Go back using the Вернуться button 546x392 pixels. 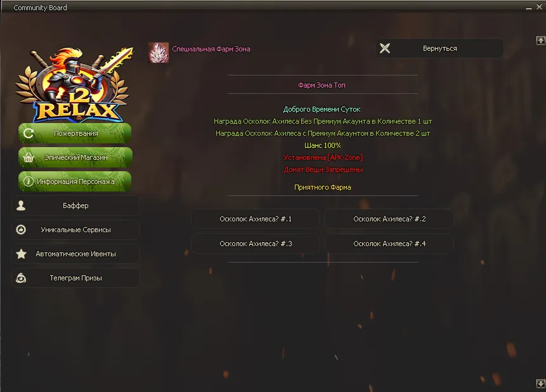tap(439, 48)
